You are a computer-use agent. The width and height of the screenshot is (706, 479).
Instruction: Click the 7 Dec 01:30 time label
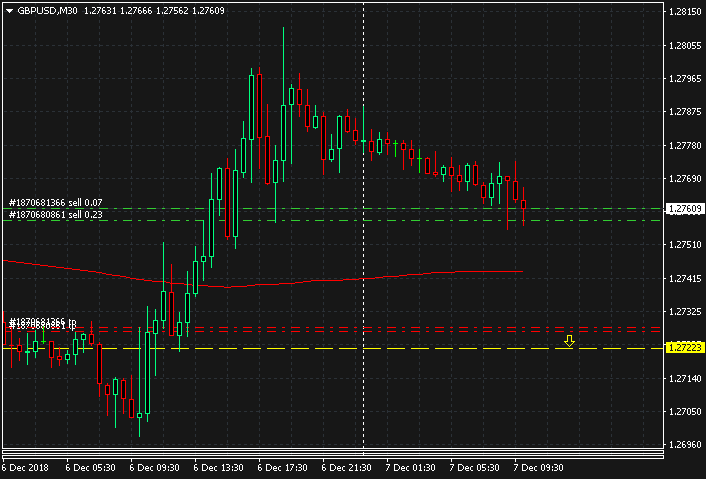[411, 467]
